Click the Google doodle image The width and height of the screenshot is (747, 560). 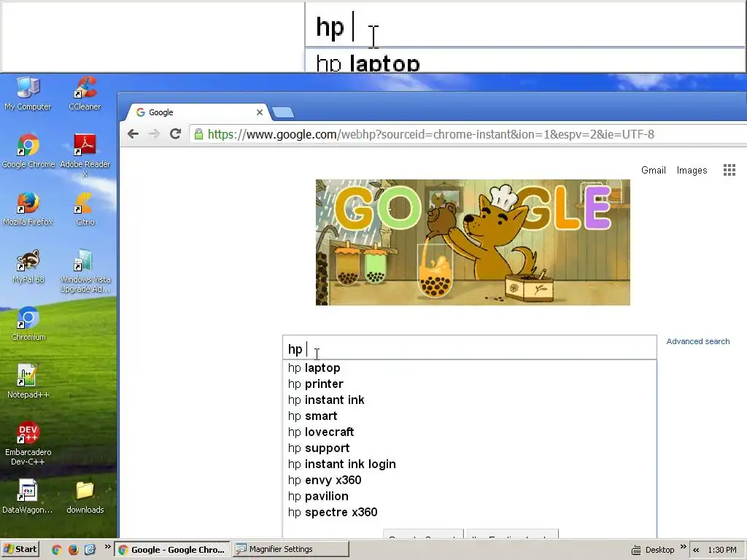[x=473, y=242]
